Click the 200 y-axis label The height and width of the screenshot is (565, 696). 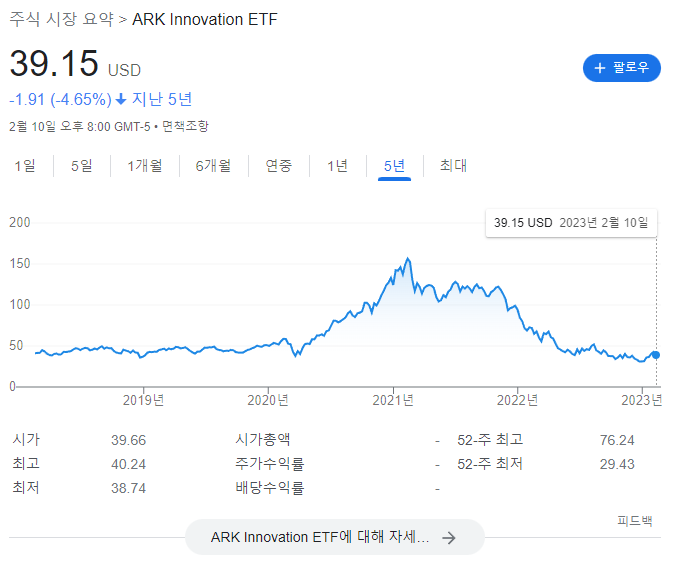20,222
